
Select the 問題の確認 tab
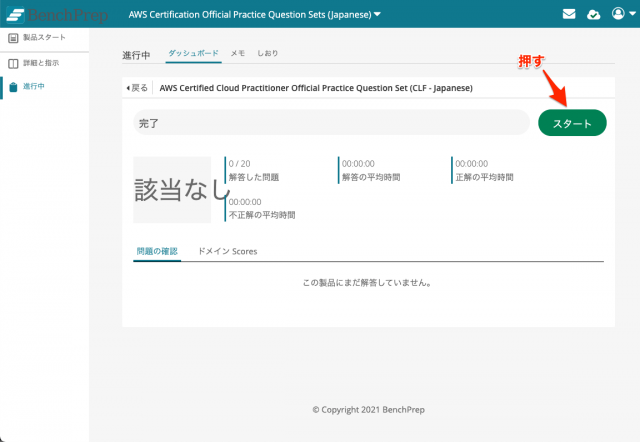click(157, 251)
